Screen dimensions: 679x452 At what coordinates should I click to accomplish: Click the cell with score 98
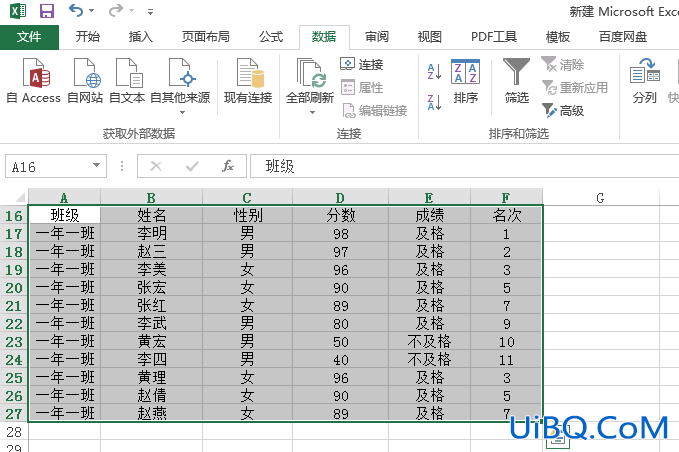340,233
